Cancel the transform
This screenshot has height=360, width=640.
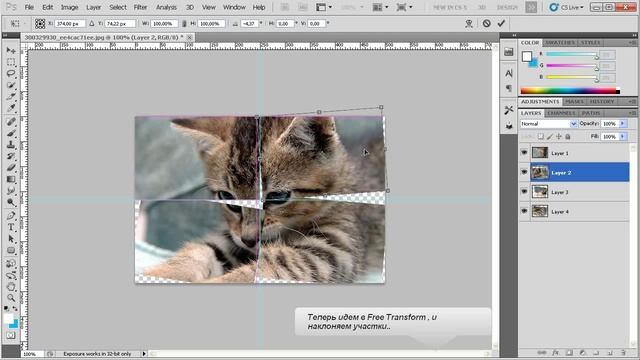point(486,23)
